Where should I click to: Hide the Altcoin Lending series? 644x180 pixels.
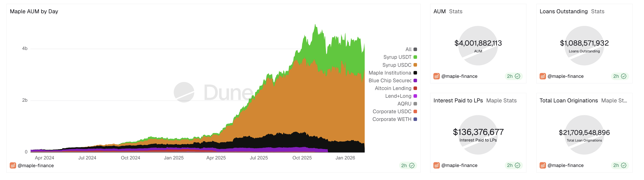point(393,88)
